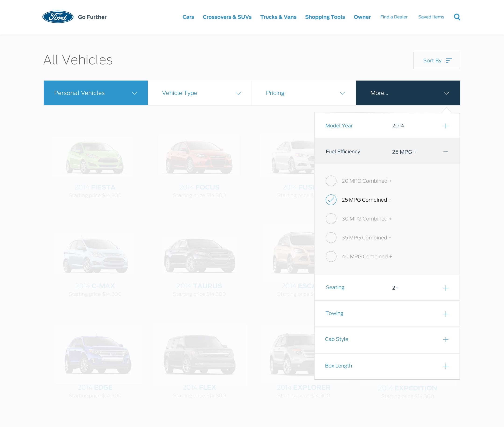Expand Seating with plus icon
This screenshot has height=427, width=504.
[x=445, y=288]
